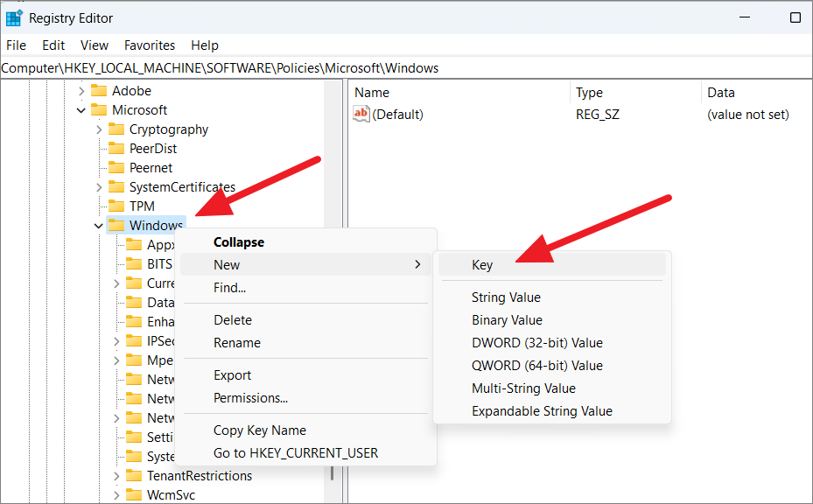Image resolution: width=813 pixels, height=504 pixels.
Task: Open the New submenu entry
Action: [x=306, y=264]
